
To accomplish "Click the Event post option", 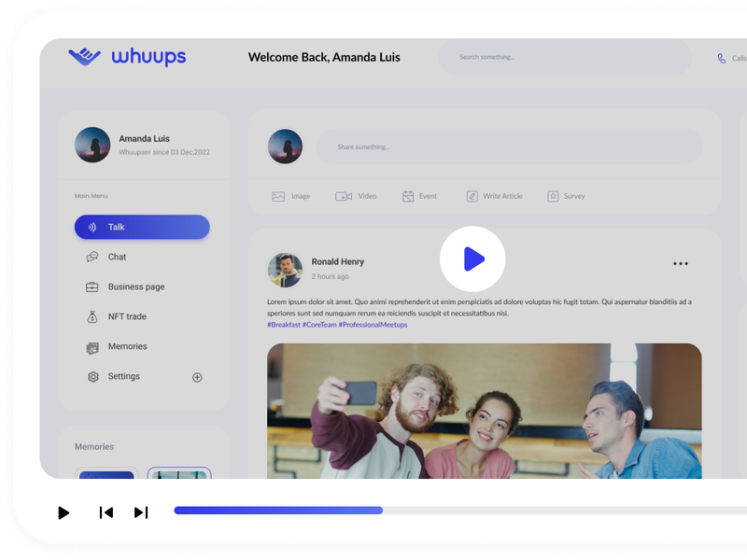I will 419,197.
